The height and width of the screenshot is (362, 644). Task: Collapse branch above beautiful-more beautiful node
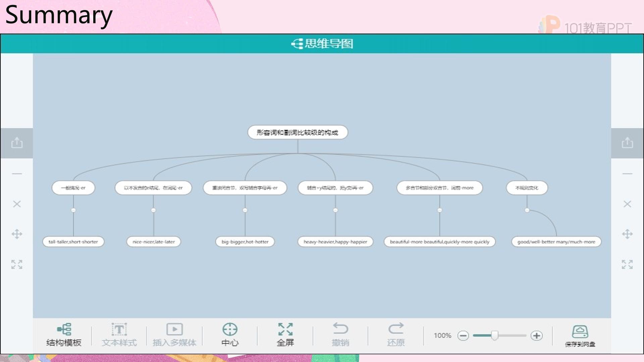[x=440, y=210]
